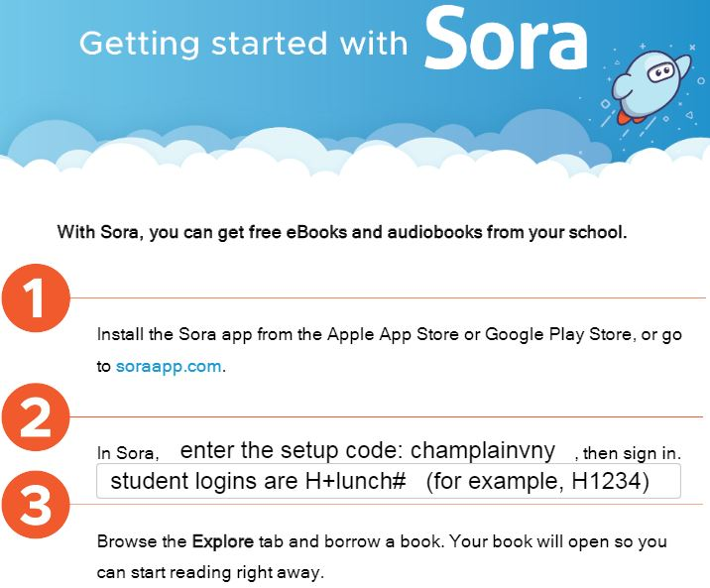Click the large Sora logo title
This screenshot has width=710, height=588.
coord(506,39)
